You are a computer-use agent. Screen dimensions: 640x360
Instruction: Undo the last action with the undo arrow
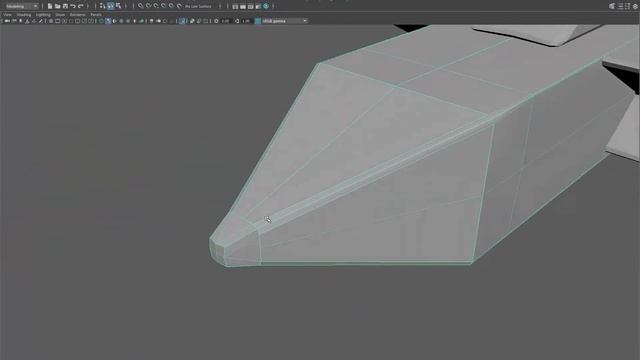coord(73,6)
